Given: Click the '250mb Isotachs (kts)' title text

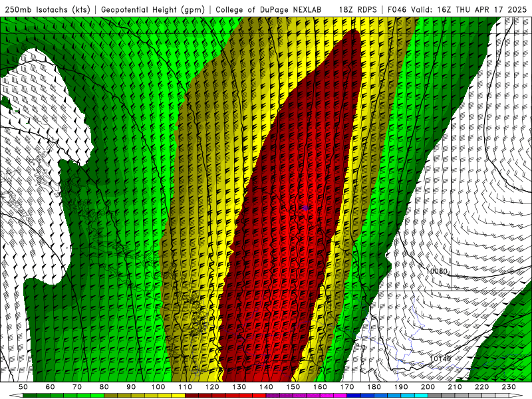Looking at the screenshot, I should click(x=47, y=9).
